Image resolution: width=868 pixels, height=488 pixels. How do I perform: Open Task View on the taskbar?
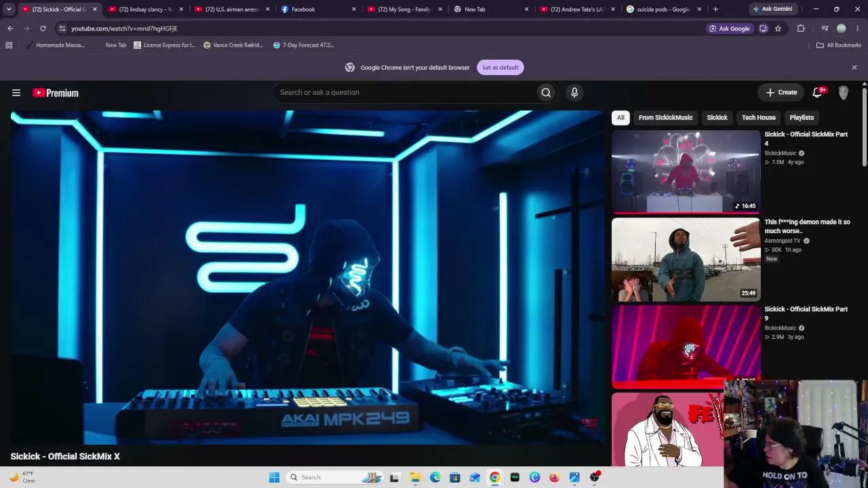click(x=395, y=477)
